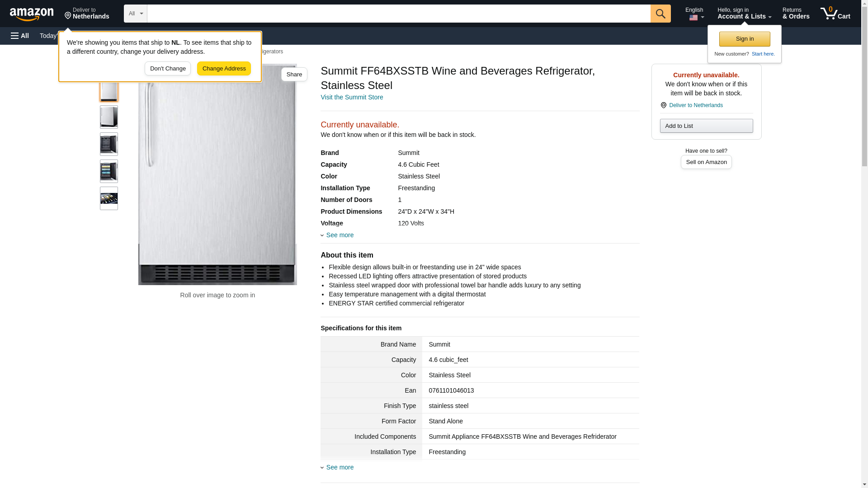Select the second product thumbnail
Viewport: 868px width, 488px height.
point(109,117)
